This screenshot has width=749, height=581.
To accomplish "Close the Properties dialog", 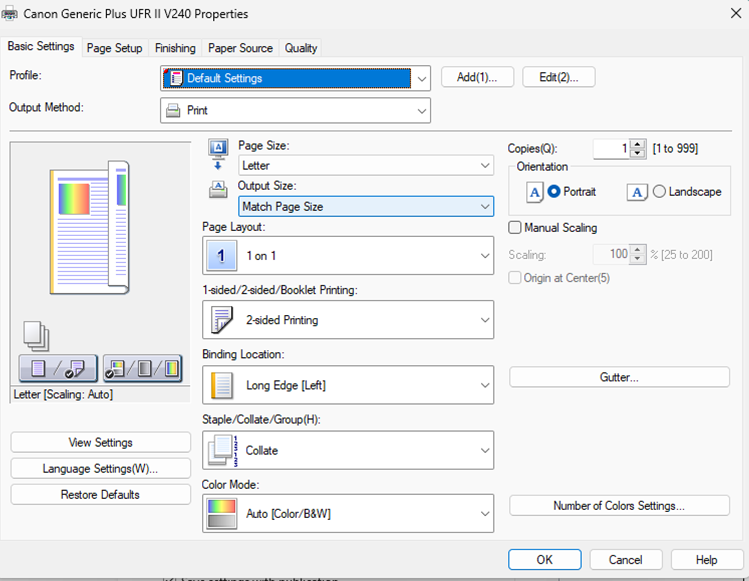I will [x=736, y=13].
